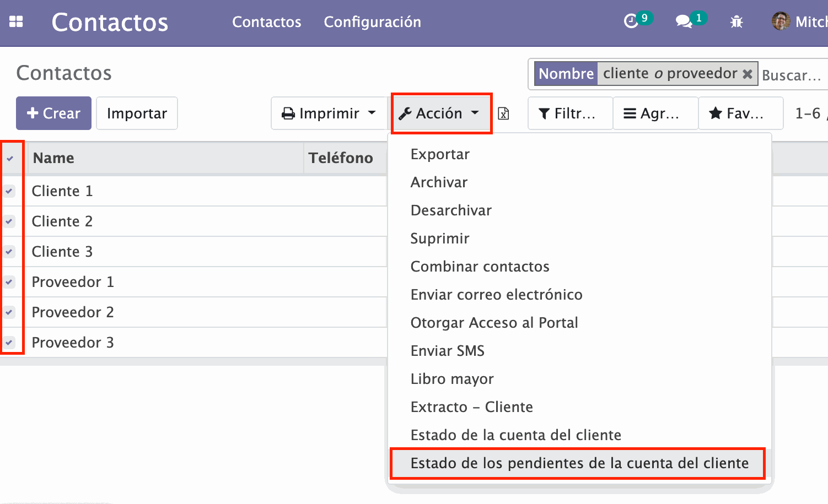Screen dimensions: 828x504
Task: Select Estado de los pendientes de la cuenta
Action: click(x=579, y=463)
